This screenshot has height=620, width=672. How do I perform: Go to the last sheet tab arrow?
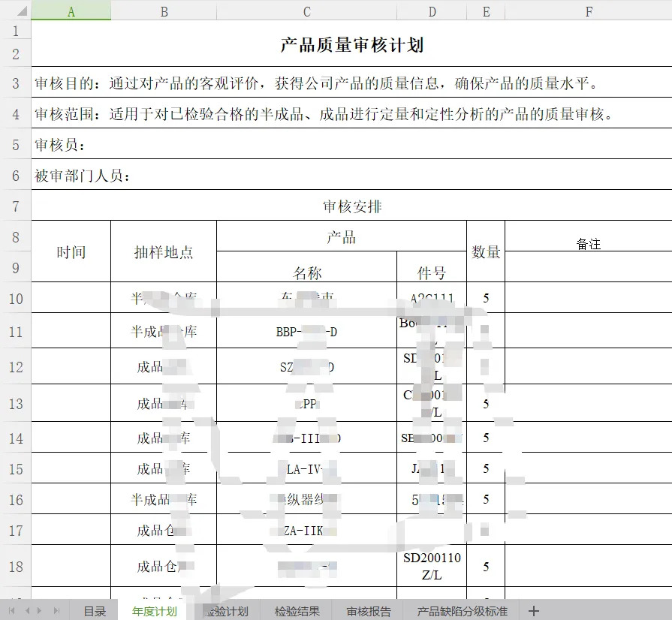(56, 610)
